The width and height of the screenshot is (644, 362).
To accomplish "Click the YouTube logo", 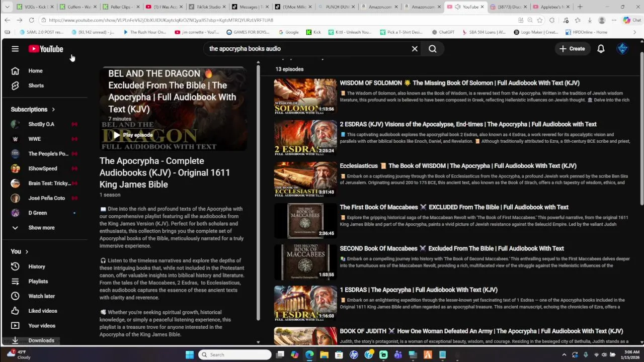I will click(46, 49).
